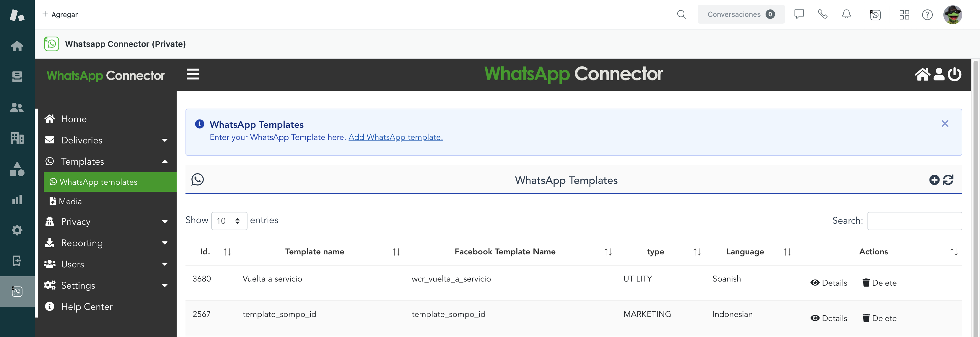Delete the Vuelta a servicio template
Image resolution: width=980 pixels, height=337 pixels.
879,283
